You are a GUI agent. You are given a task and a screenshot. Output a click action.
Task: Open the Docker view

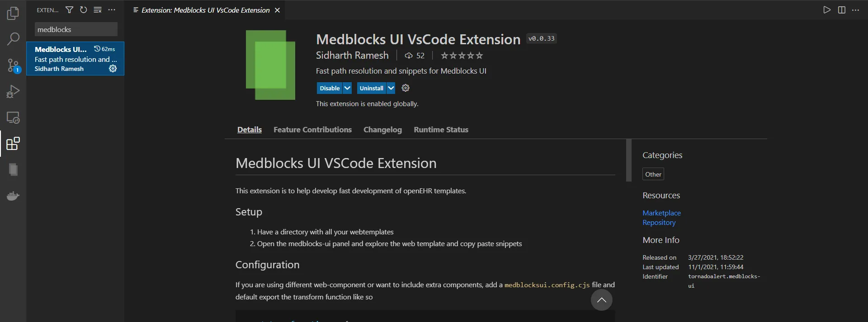[13, 196]
